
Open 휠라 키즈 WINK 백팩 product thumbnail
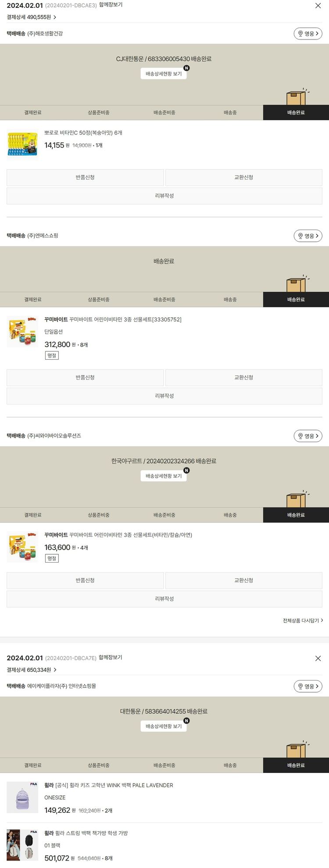pyautogui.click(x=22, y=797)
